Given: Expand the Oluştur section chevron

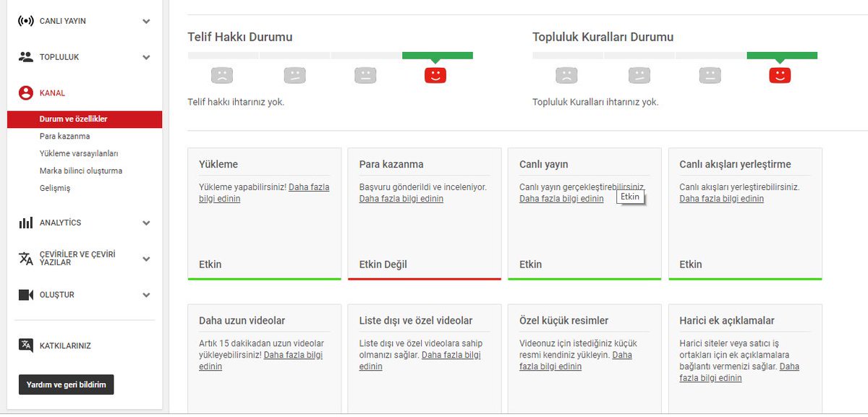Looking at the screenshot, I should (146, 295).
